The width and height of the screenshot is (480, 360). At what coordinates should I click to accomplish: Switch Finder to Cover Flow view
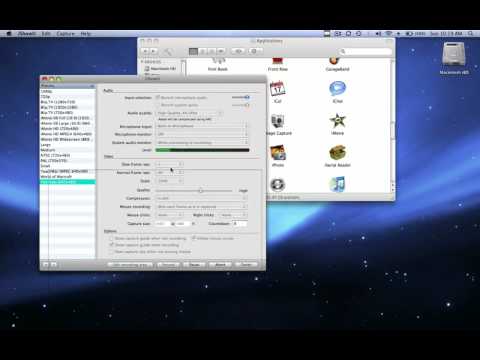221,51
